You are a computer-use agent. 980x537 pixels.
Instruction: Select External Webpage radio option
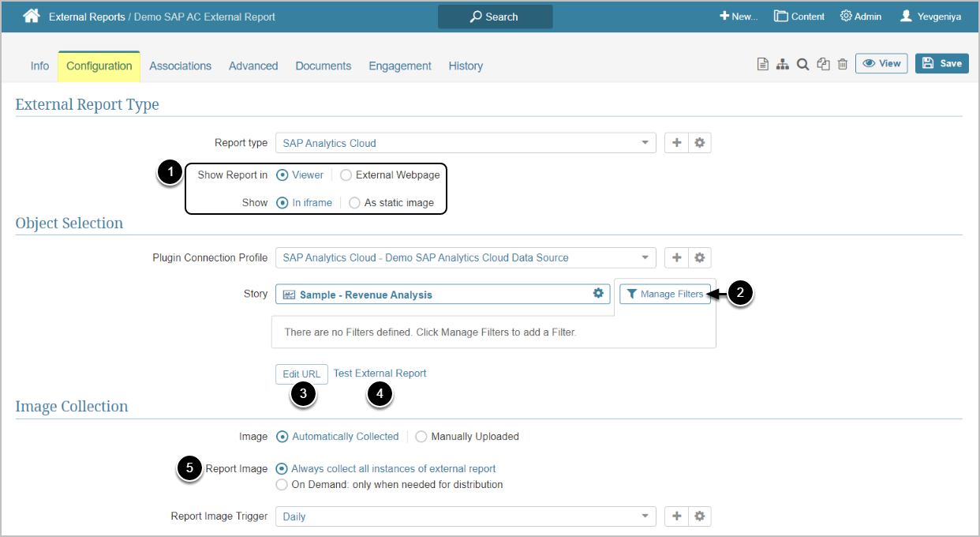tap(346, 175)
